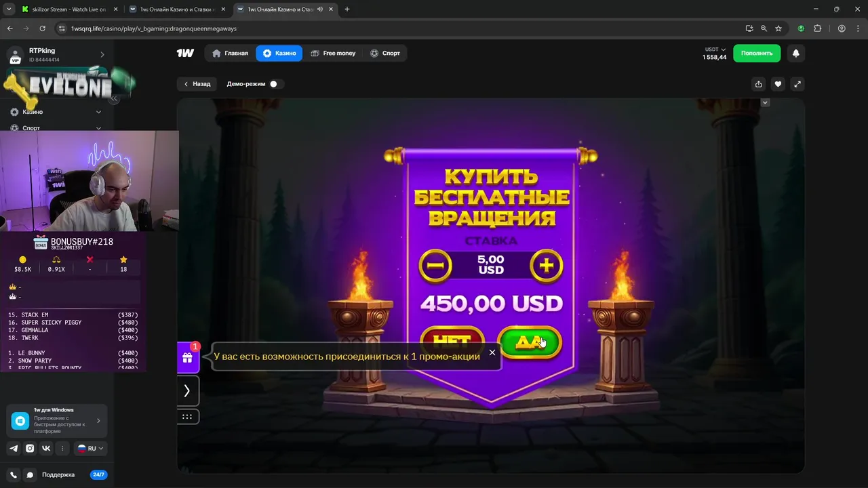
Task: Click the Пополнить deposit button
Action: tap(757, 53)
